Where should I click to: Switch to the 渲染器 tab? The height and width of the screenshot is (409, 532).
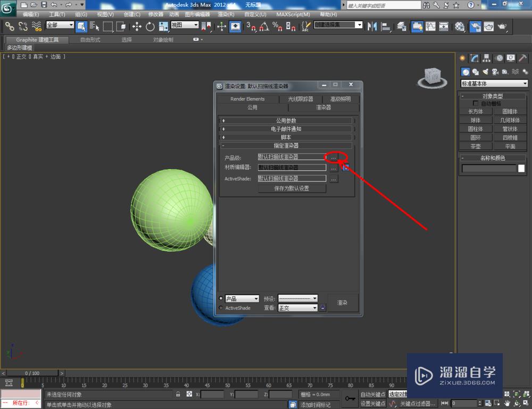tap(323, 107)
